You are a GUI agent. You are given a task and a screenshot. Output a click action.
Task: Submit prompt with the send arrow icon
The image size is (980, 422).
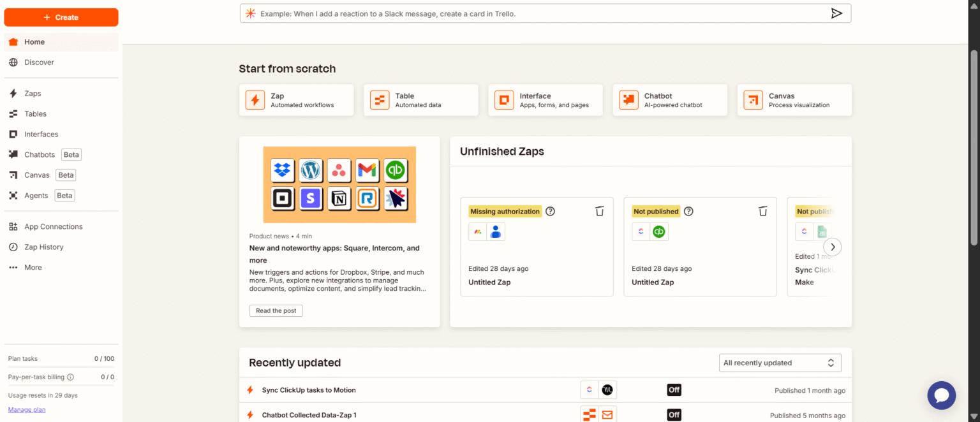pos(837,13)
